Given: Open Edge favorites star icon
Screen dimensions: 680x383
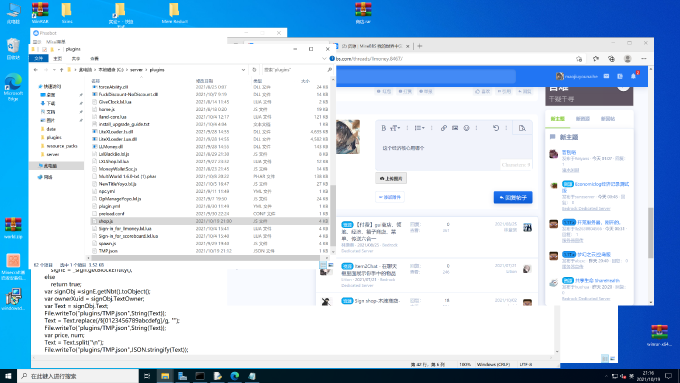Looking at the screenshot, I should click(x=595, y=59).
